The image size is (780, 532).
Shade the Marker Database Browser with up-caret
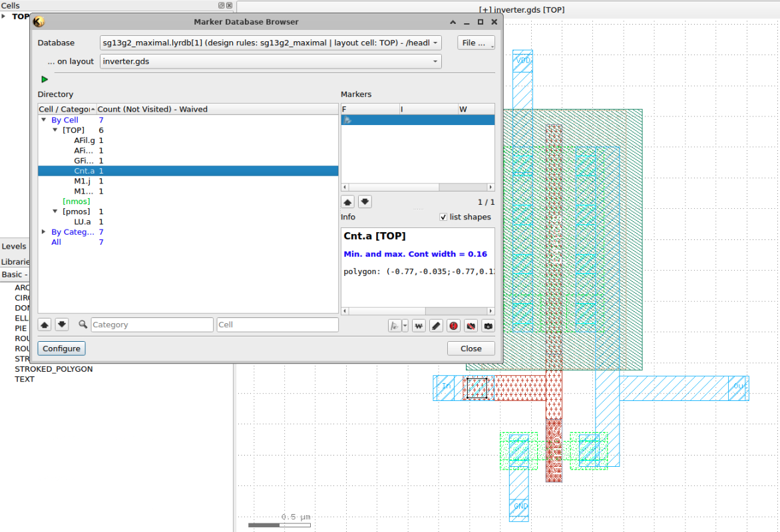click(x=453, y=22)
